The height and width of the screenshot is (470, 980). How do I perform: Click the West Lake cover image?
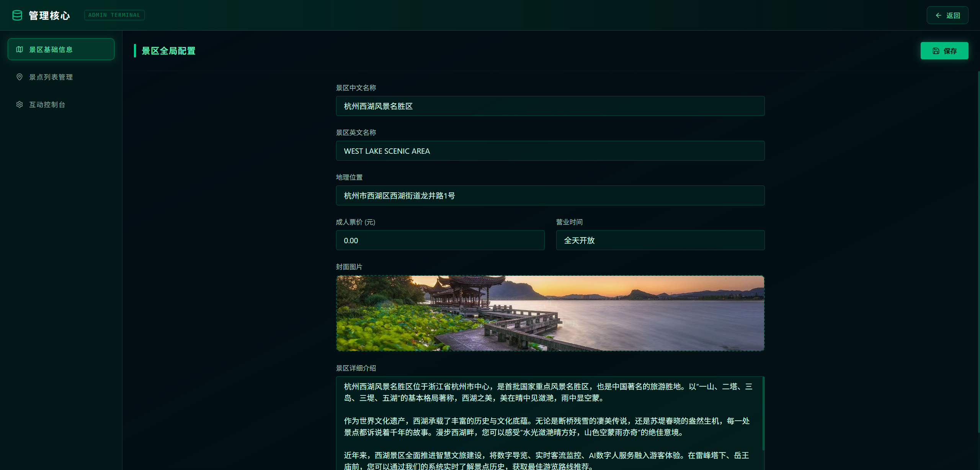550,313
